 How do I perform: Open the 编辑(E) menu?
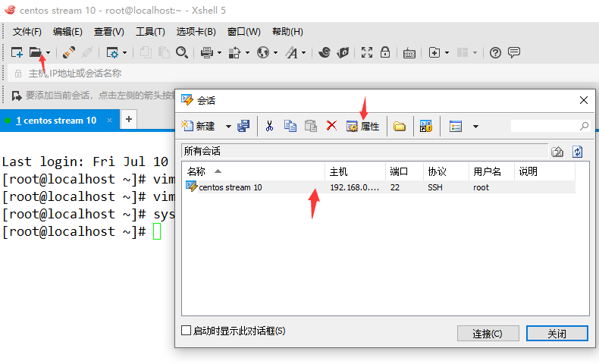coord(67,32)
